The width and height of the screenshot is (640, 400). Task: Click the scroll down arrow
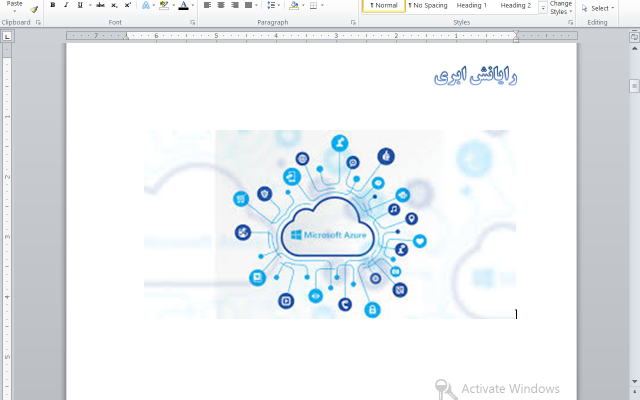click(x=634, y=381)
